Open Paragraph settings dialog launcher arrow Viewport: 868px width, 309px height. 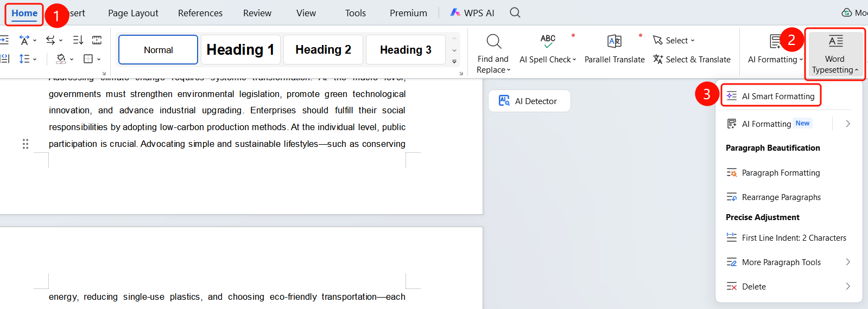click(104, 73)
